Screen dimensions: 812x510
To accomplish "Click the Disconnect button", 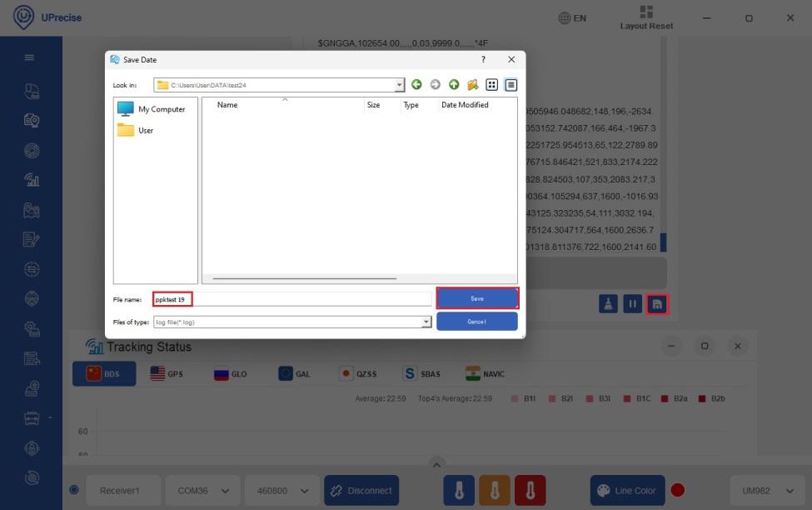I will (361, 491).
